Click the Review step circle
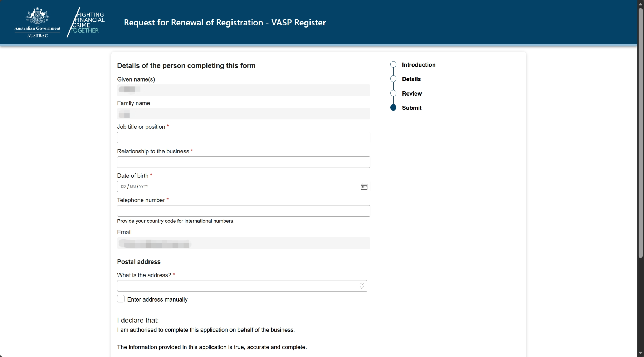 pyautogui.click(x=393, y=93)
